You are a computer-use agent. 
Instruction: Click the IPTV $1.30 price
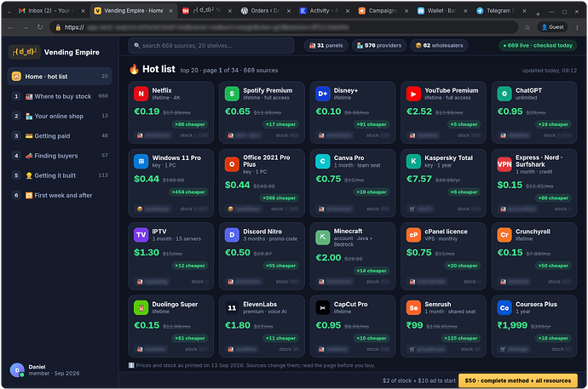147,252
